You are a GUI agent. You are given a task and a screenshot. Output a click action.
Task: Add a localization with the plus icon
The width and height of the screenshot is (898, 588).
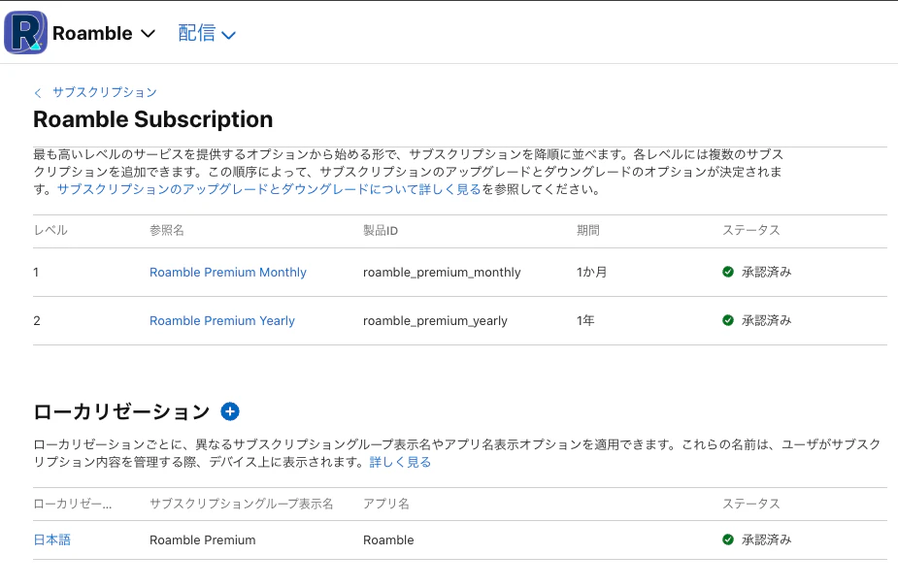pos(230,411)
